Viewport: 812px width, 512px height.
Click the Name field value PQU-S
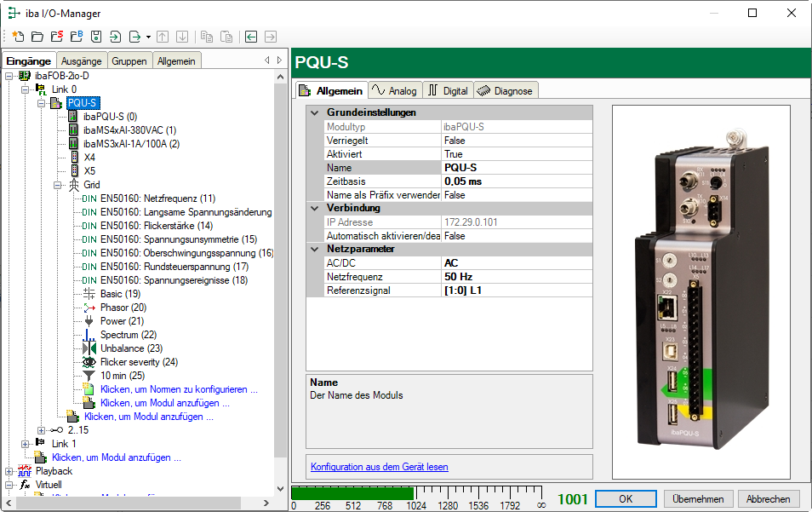pos(516,168)
